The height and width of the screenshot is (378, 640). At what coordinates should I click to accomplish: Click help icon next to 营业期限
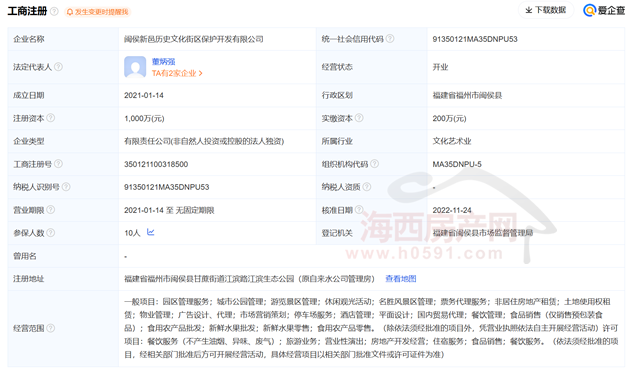pos(51,209)
